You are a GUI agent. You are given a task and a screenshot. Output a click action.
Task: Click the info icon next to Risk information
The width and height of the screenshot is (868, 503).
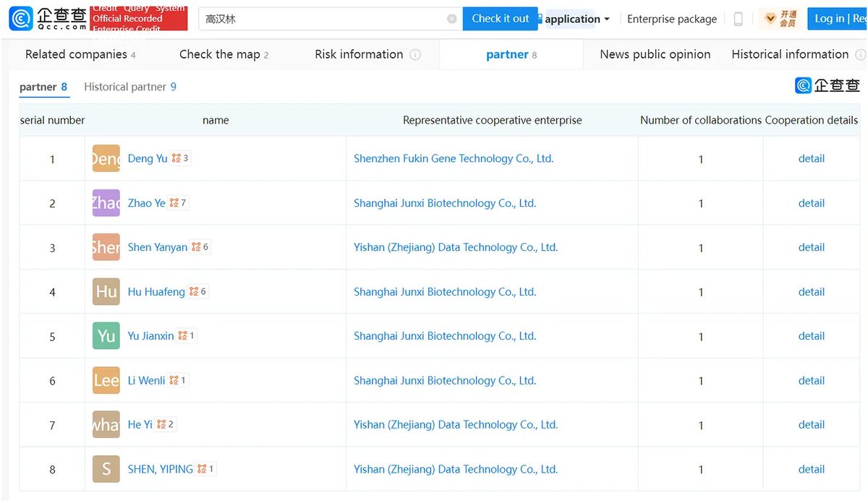coord(415,55)
